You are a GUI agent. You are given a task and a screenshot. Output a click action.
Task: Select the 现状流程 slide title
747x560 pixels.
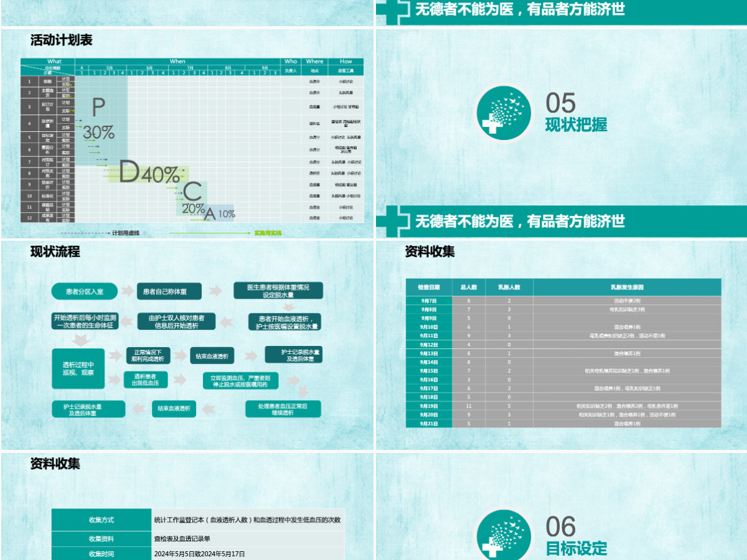pyautogui.click(x=55, y=252)
